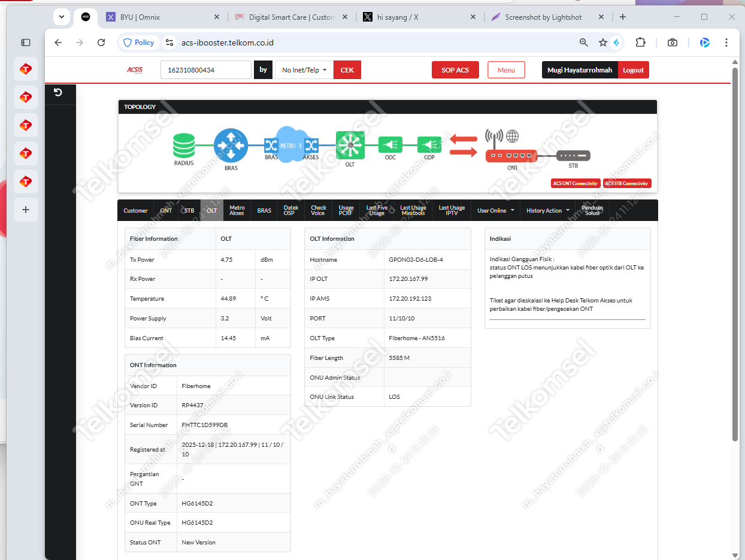This screenshot has width=745, height=560.
Task: Click the STB device icon
Action: [x=573, y=156]
